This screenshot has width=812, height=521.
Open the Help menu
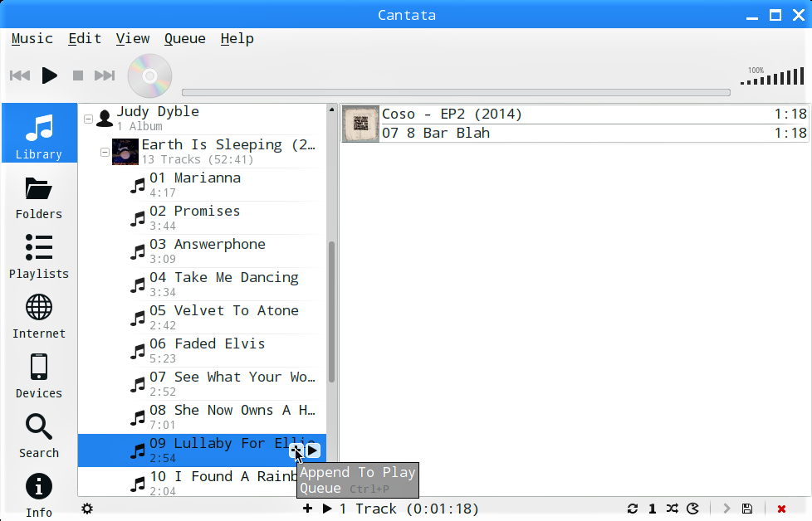click(x=237, y=39)
